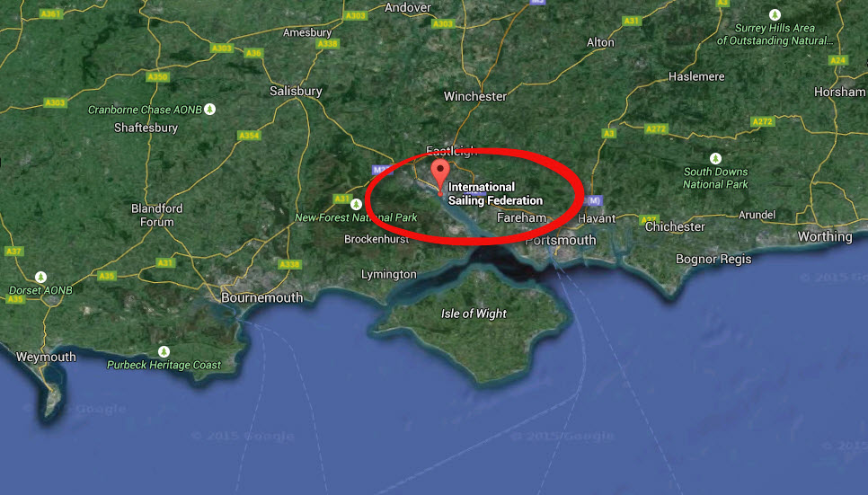Select the Portsmouth city label
Screen dimensions: 868x495
tap(561, 240)
